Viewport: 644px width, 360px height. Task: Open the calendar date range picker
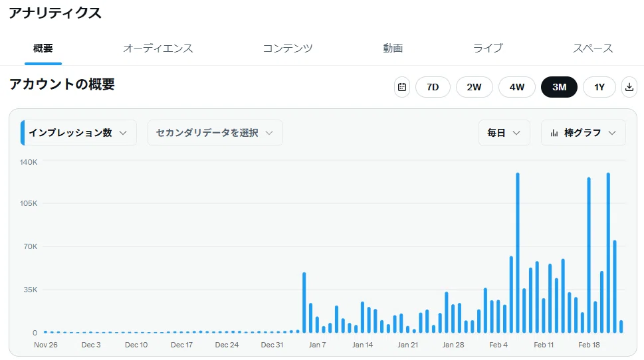[402, 87]
